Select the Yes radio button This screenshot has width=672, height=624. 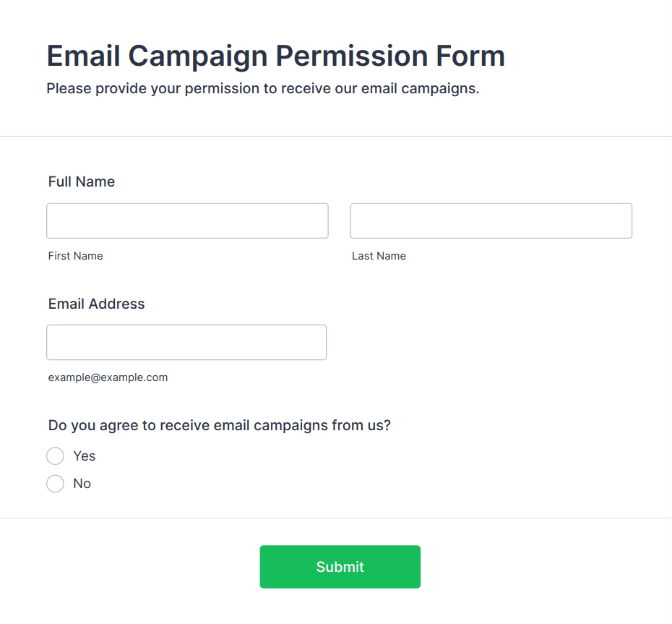tap(56, 456)
